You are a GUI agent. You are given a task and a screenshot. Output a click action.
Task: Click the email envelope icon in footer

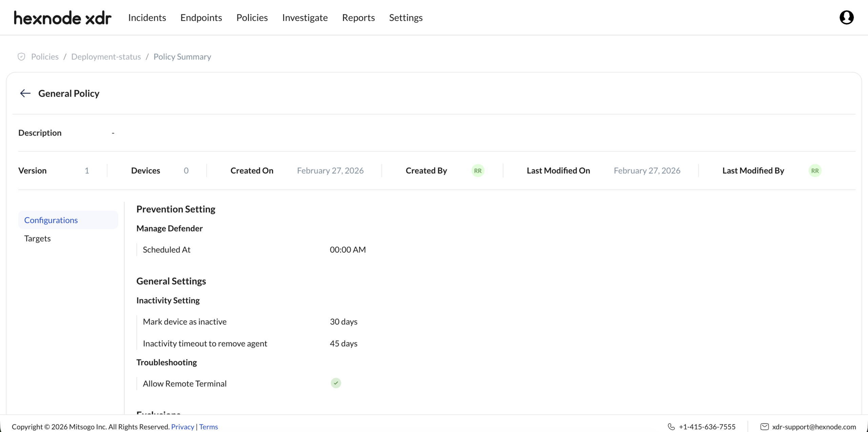point(764,427)
